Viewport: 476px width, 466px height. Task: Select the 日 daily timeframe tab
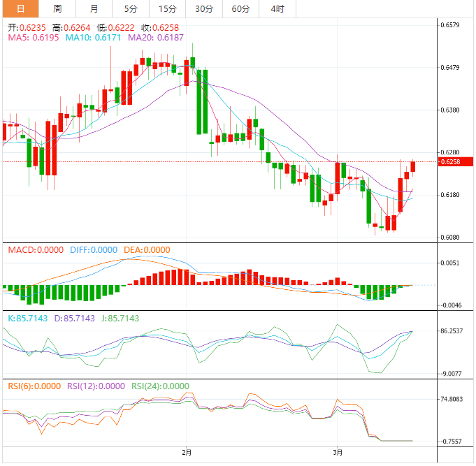tap(21, 9)
